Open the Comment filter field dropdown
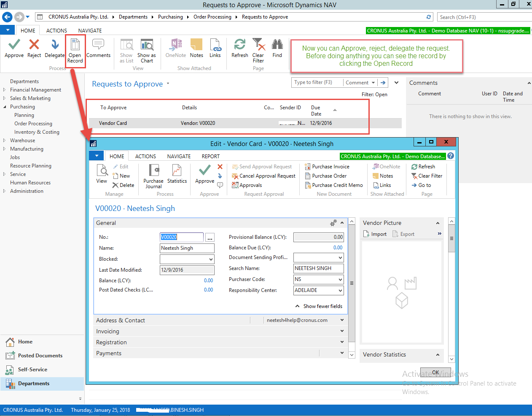Viewport: 532px width, 416px height. (x=374, y=82)
